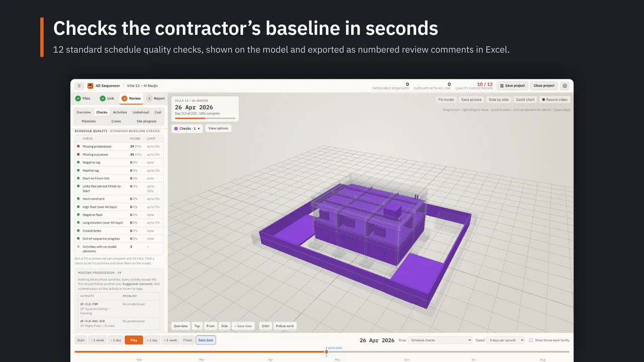This screenshot has height=362, width=644.
Task: Switch to the Site progress tab
Action: coord(146,121)
